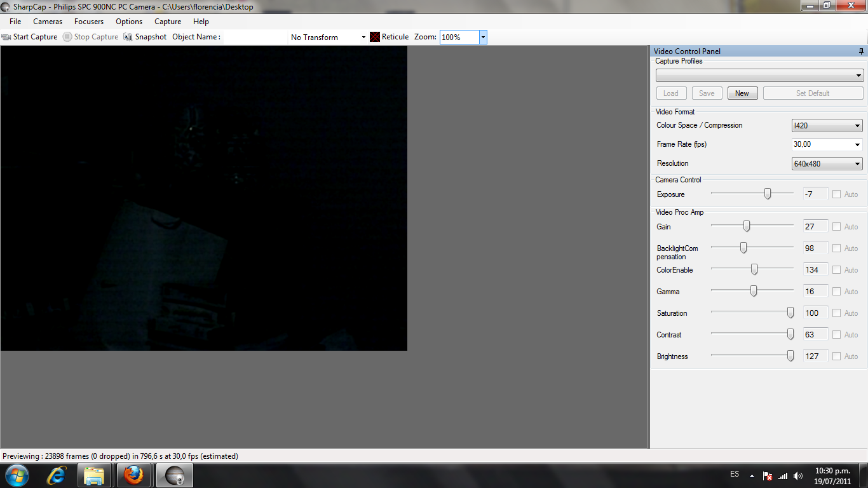This screenshot has width=868, height=488.
Task: Click the Brightness value box 127
Action: 816,356
